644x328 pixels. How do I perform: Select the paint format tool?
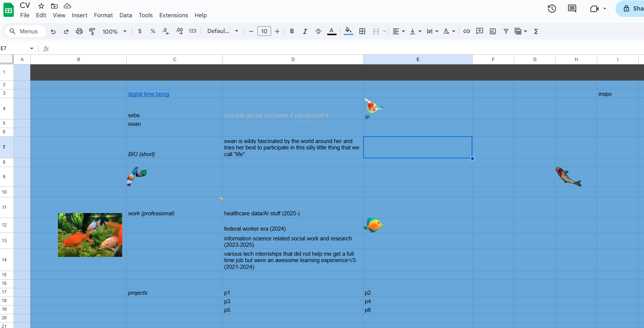pyautogui.click(x=92, y=31)
